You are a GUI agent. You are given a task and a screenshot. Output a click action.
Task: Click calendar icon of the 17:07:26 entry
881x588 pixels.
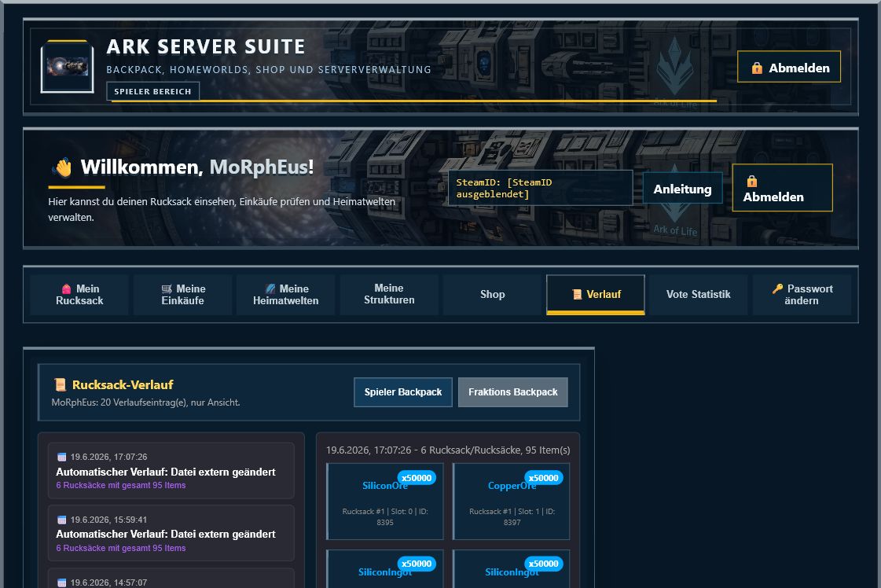point(62,457)
